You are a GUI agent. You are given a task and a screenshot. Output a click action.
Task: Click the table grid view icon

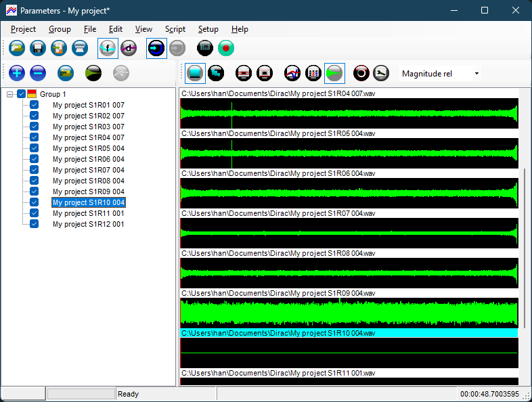313,72
